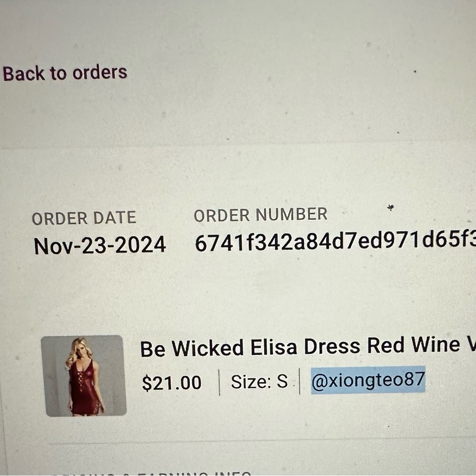Click the Size: S detail
476x476 pixels.
259,381
